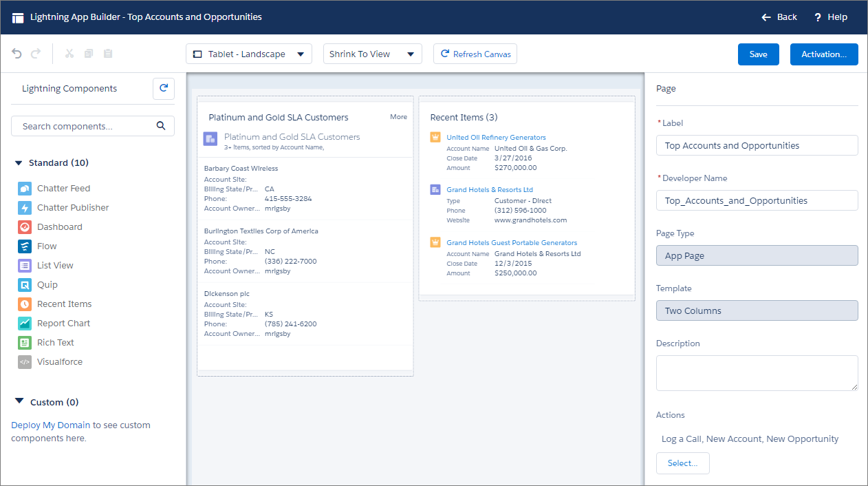The width and height of the screenshot is (868, 486).
Task: Select the List View component icon
Action: [25, 265]
